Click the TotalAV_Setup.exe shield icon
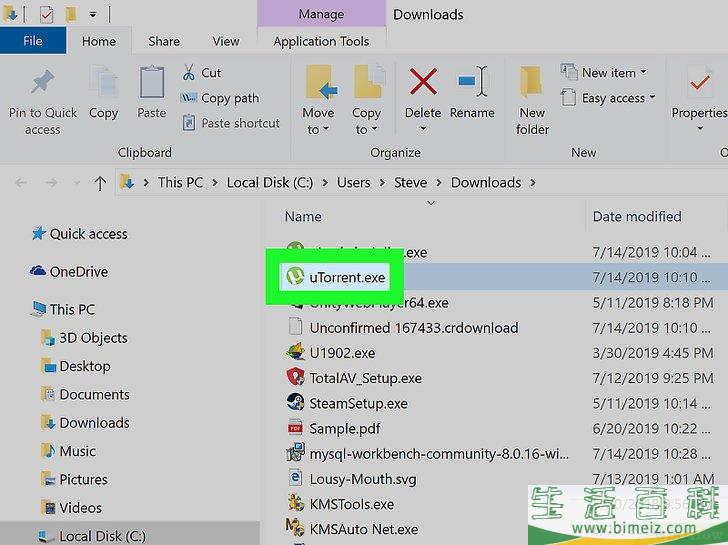Image resolution: width=728 pixels, height=545 pixels. click(x=295, y=377)
